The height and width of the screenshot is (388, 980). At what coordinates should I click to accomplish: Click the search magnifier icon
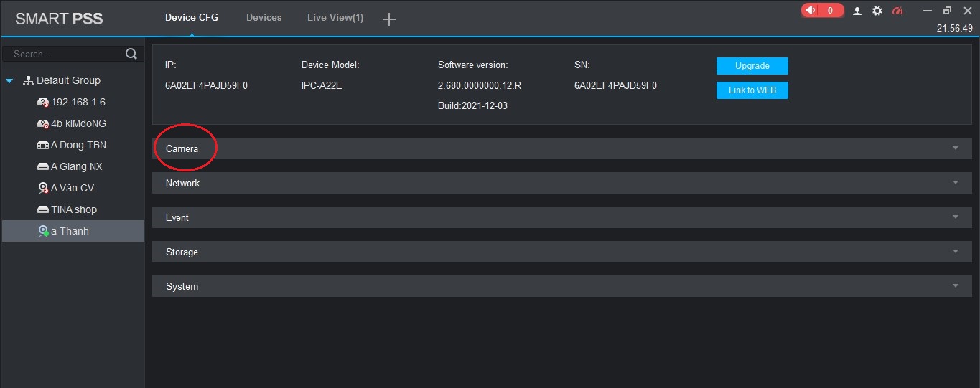pos(131,54)
